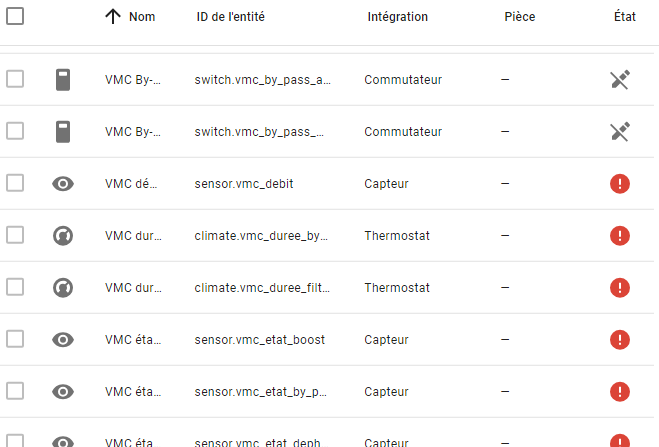Sort by the Intégration column header

(397, 17)
